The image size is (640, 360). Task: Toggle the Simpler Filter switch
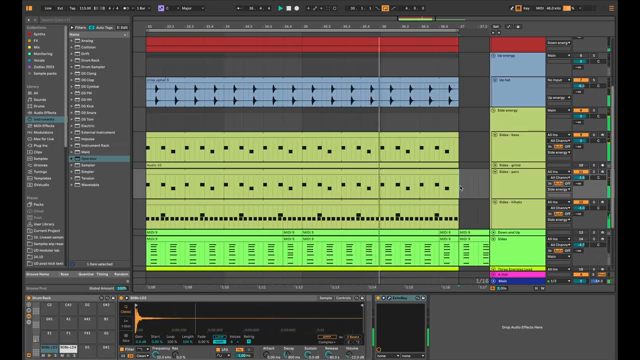click(122, 349)
